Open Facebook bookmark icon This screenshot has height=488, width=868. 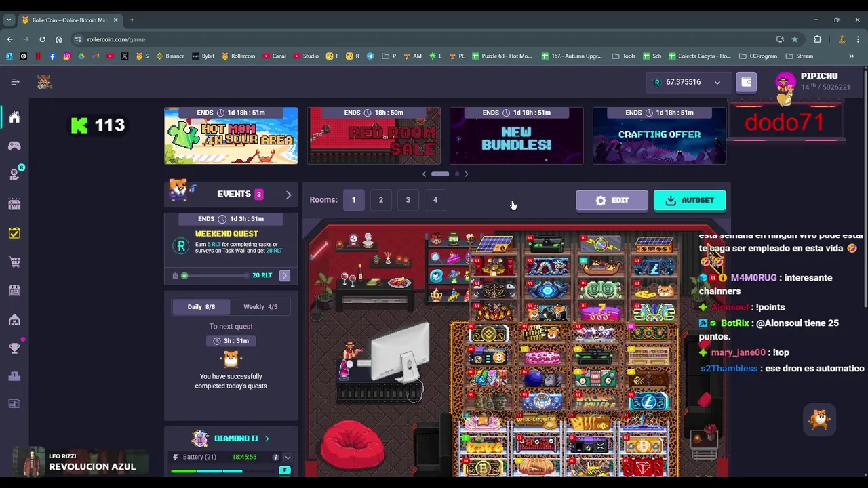pyautogui.click(x=52, y=56)
